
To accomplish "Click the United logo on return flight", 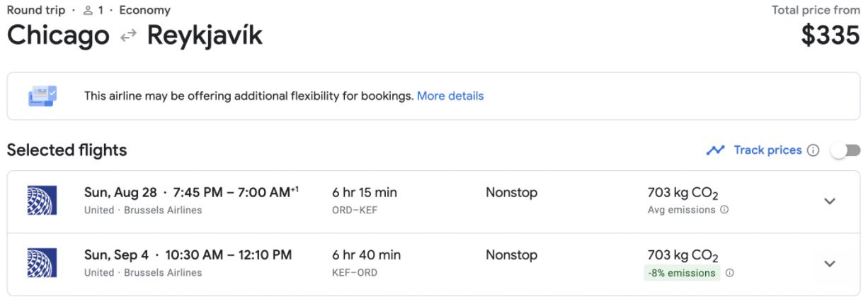I will [x=42, y=263].
